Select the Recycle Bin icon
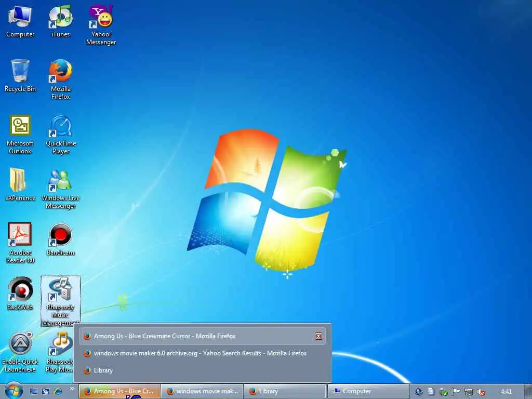Image resolution: width=532 pixels, height=399 pixels. point(20,75)
